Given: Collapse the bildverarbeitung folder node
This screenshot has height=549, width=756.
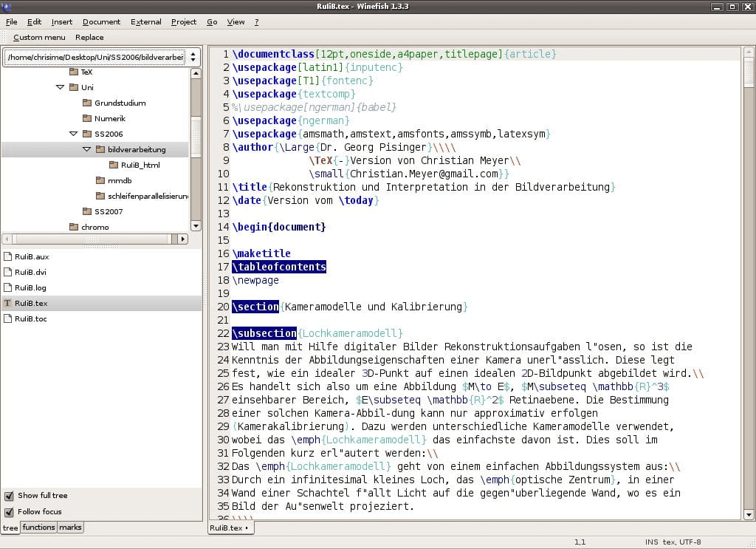Looking at the screenshot, I should (x=87, y=149).
